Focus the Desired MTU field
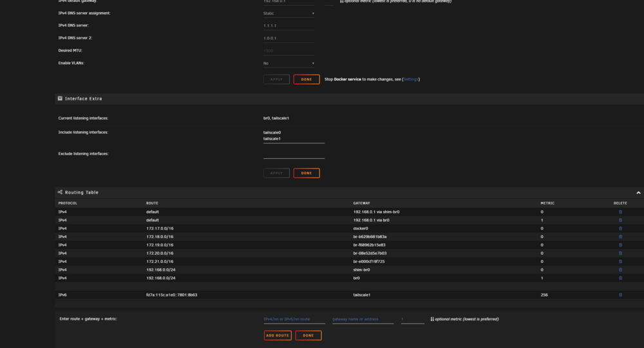644x348 pixels. tap(289, 51)
